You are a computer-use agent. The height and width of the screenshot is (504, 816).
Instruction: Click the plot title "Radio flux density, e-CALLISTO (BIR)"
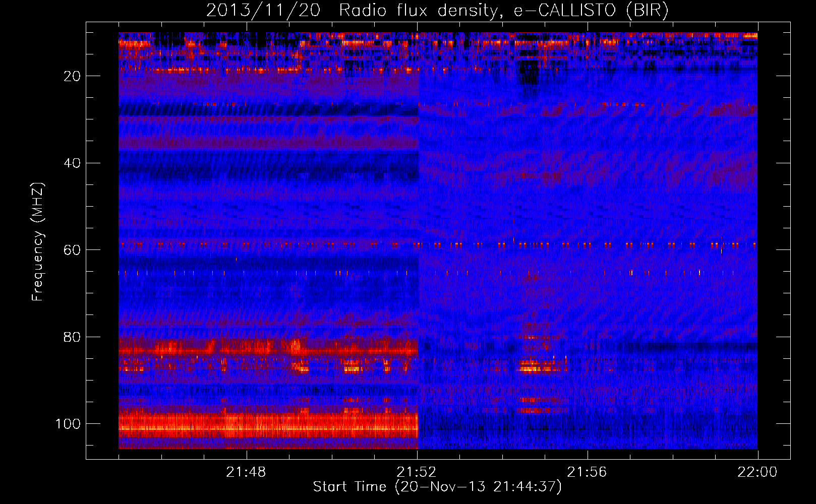tap(503, 10)
